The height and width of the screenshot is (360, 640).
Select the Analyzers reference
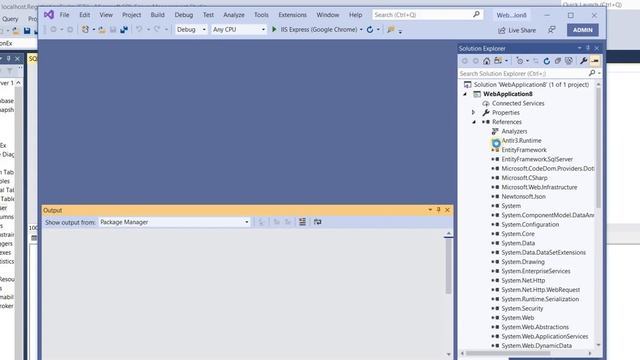[x=509, y=131]
